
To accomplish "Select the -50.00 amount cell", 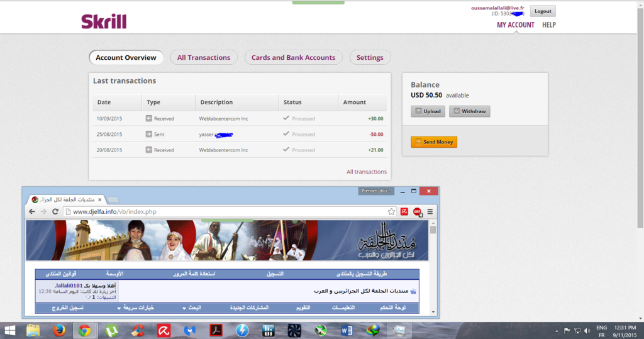I will 376,135.
